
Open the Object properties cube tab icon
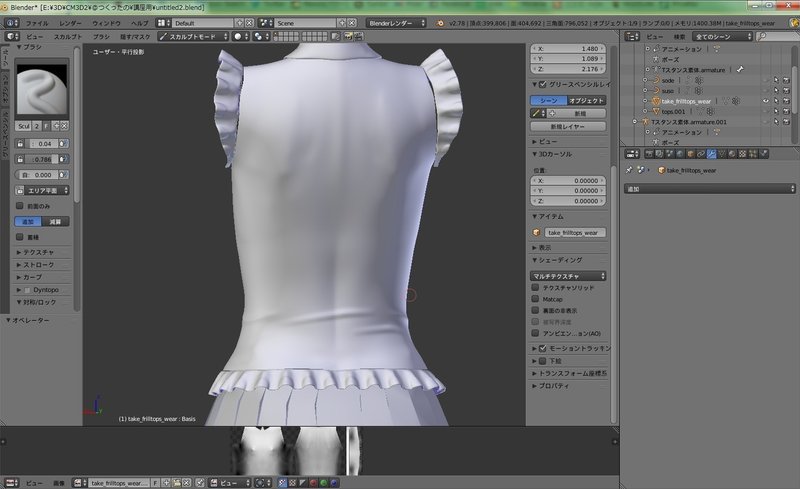coord(690,154)
